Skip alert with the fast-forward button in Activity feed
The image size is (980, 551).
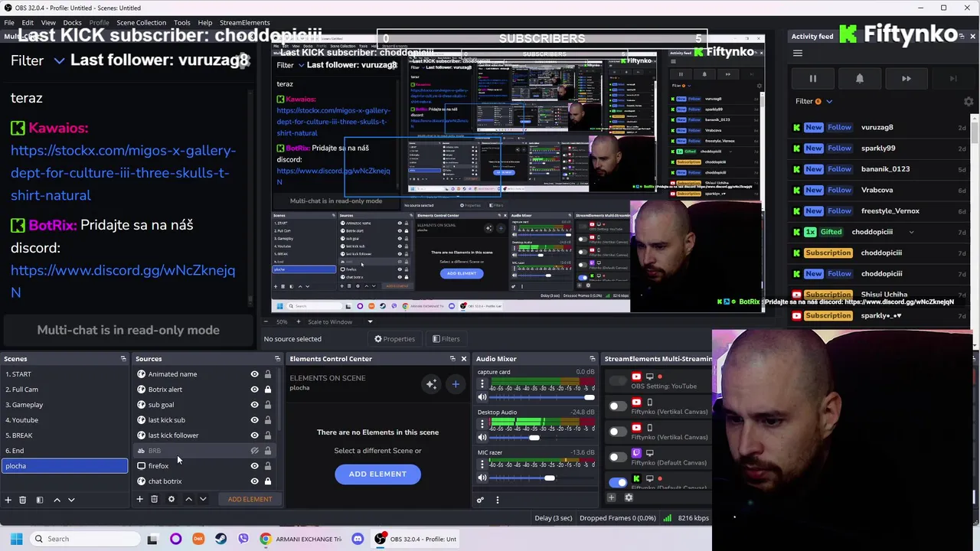(x=906, y=78)
